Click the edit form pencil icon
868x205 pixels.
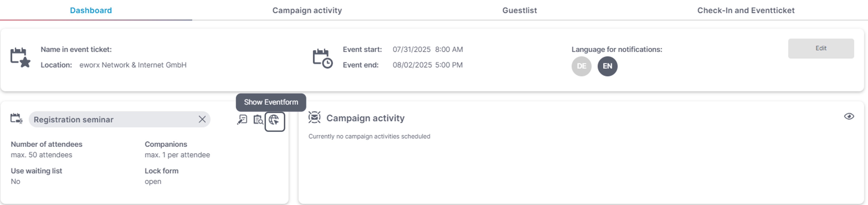(x=242, y=120)
